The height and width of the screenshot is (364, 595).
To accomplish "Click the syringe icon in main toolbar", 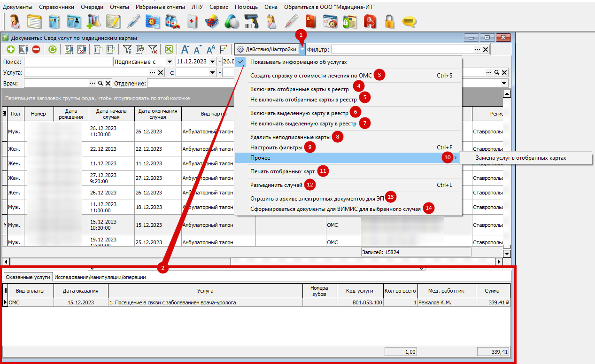I will (x=134, y=22).
